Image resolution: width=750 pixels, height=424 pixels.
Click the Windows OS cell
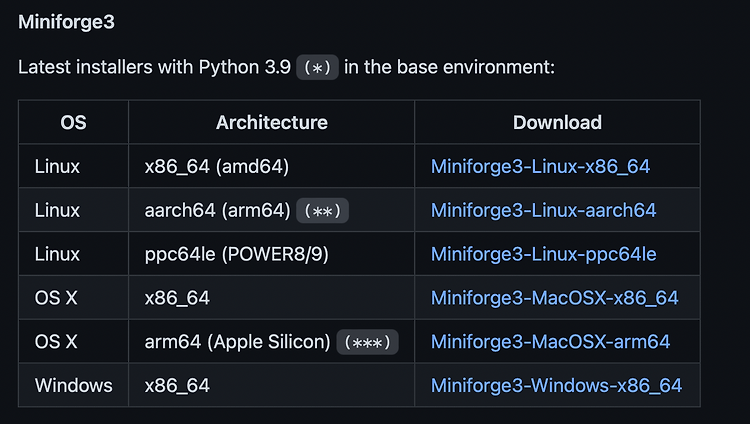click(74, 386)
